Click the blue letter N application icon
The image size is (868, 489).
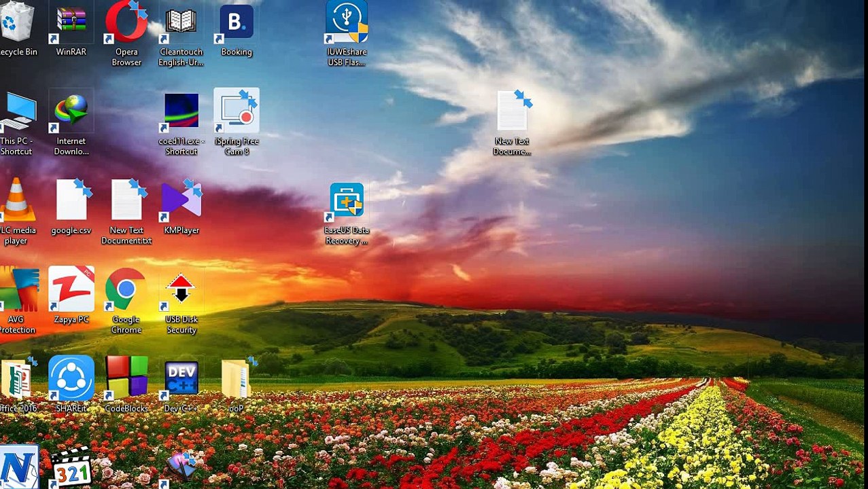point(18,467)
